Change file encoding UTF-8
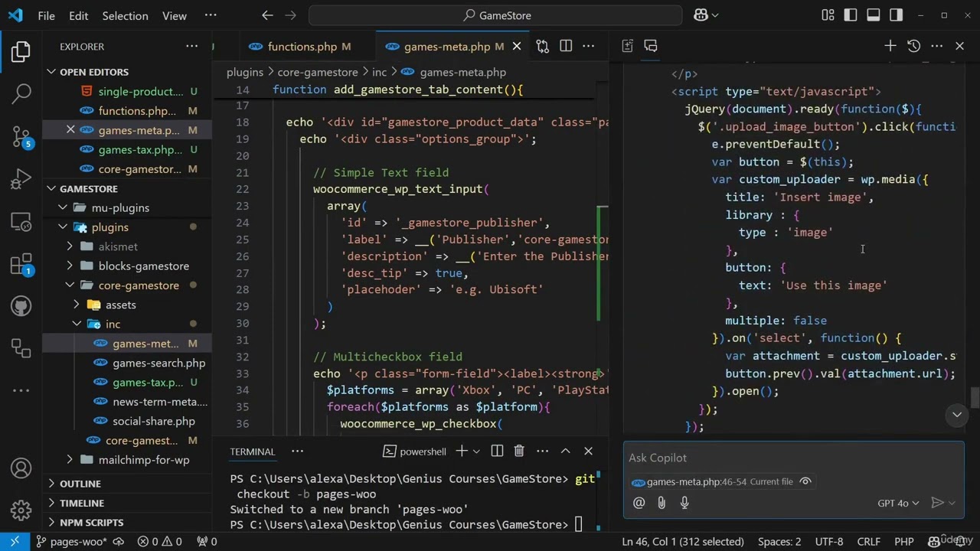Viewport: 980px width, 551px height. click(829, 542)
